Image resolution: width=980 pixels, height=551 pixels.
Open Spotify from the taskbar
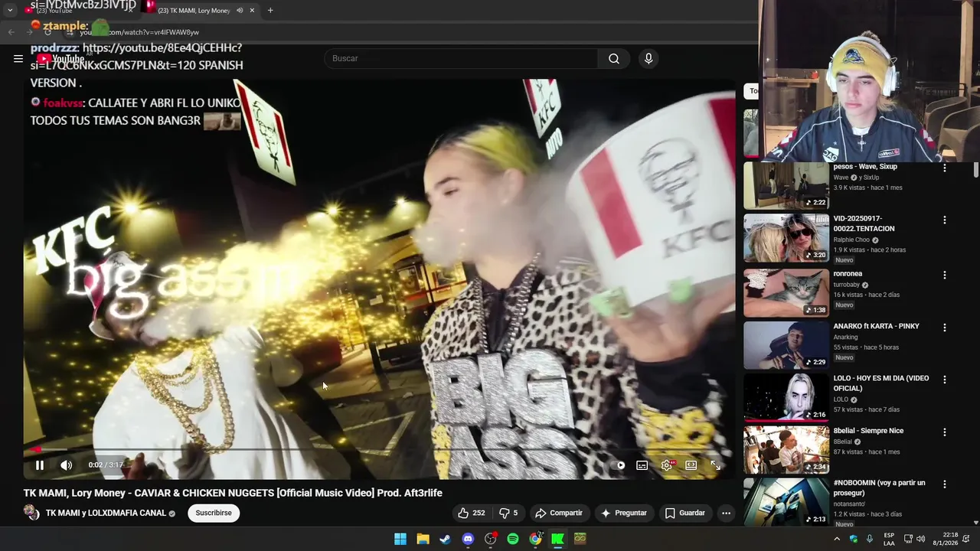click(x=513, y=539)
